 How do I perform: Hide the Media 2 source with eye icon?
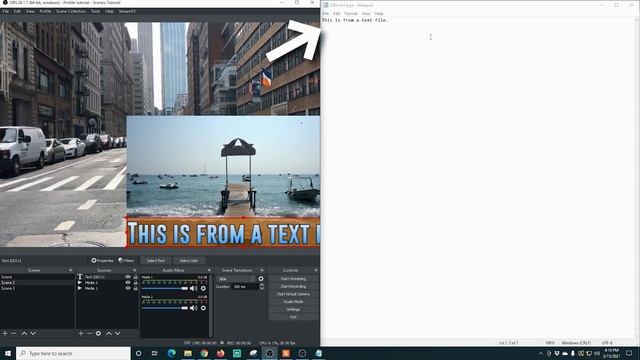click(x=128, y=282)
